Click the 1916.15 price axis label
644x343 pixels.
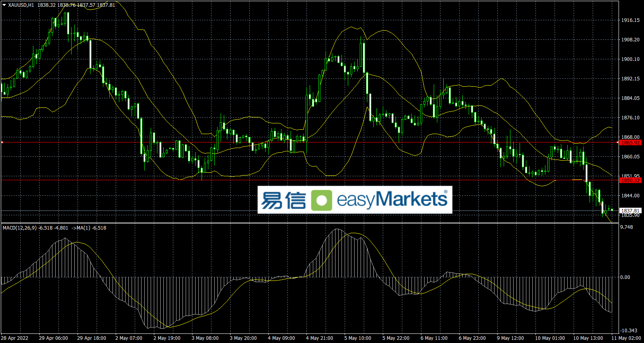point(630,20)
